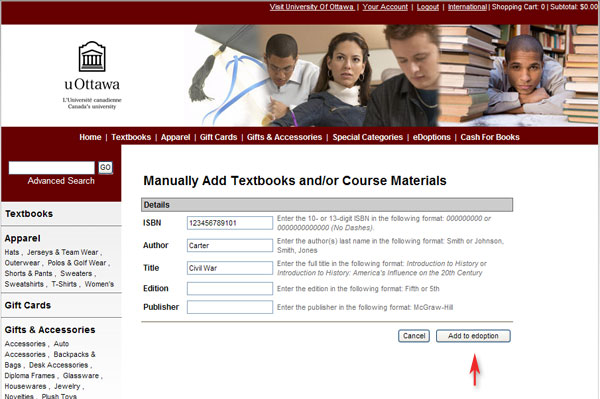Screen dimensions: 600x399
Task: Click the page heading Manually Add Textbooks
Action: [295, 181]
